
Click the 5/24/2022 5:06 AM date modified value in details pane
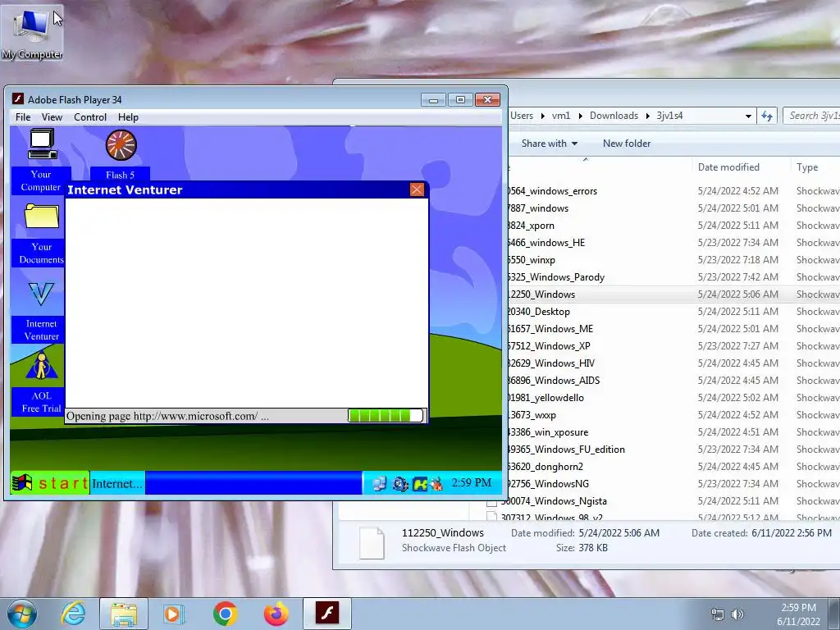(619, 533)
